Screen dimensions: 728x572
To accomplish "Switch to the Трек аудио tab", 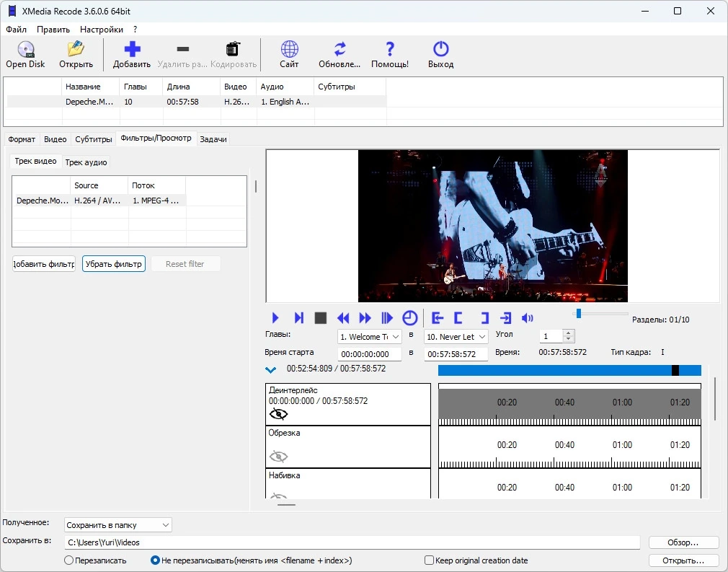I will [86, 162].
